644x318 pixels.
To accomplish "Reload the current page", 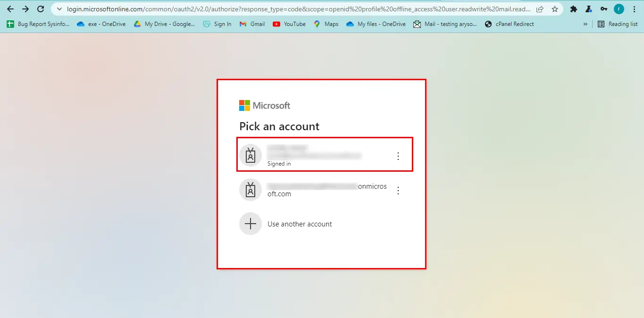I will (x=41, y=9).
